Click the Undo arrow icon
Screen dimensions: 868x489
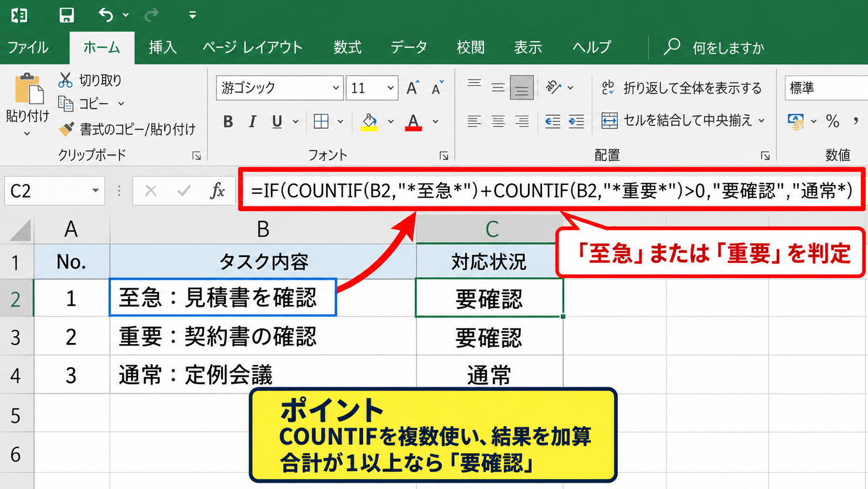click(106, 15)
